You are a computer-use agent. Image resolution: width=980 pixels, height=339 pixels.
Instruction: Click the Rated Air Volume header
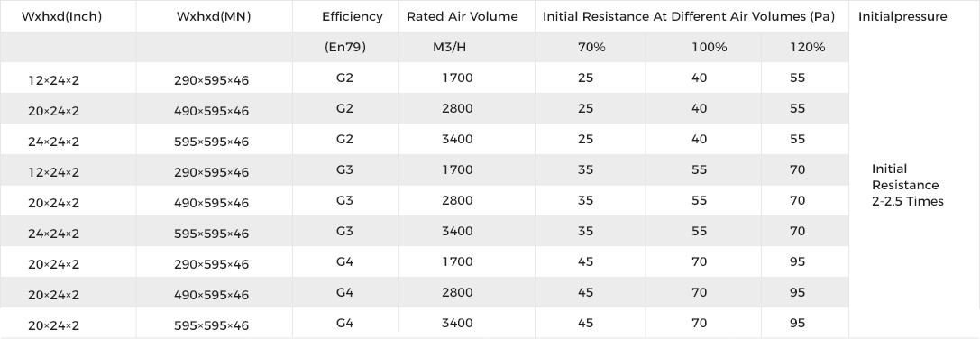pyautogui.click(x=463, y=17)
